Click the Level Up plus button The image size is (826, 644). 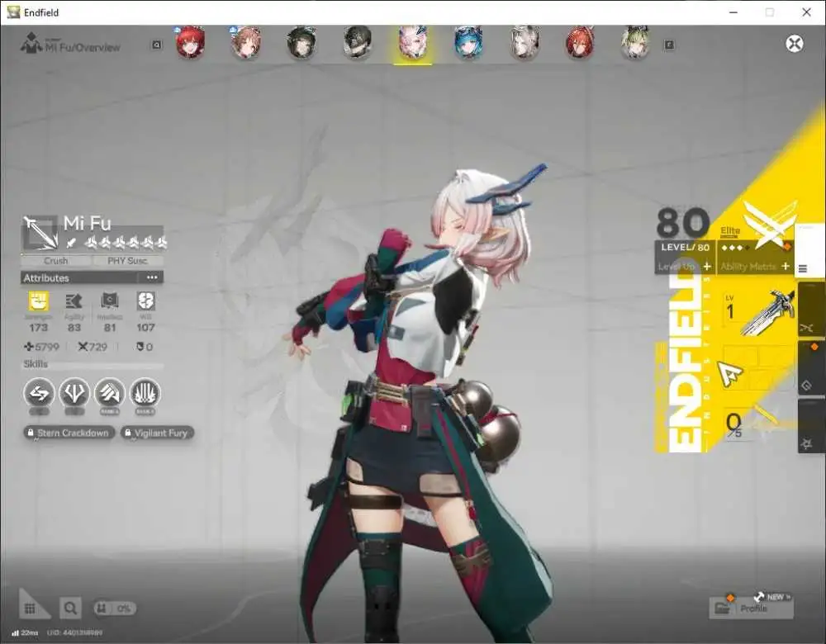(x=707, y=267)
